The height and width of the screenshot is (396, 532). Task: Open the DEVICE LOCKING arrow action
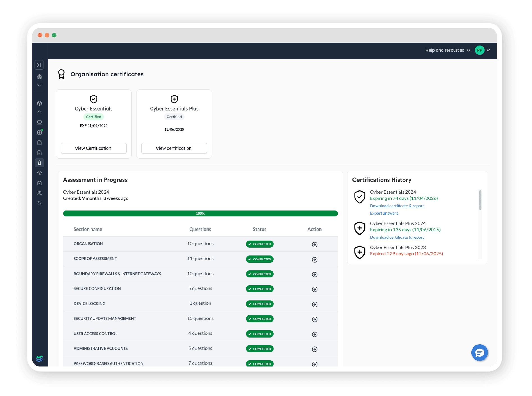(315, 304)
